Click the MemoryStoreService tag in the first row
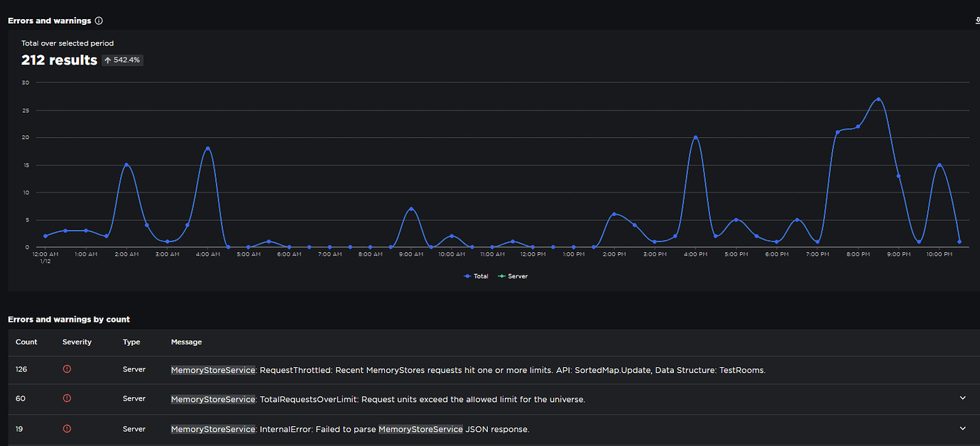The image size is (980, 446). (x=212, y=369)
